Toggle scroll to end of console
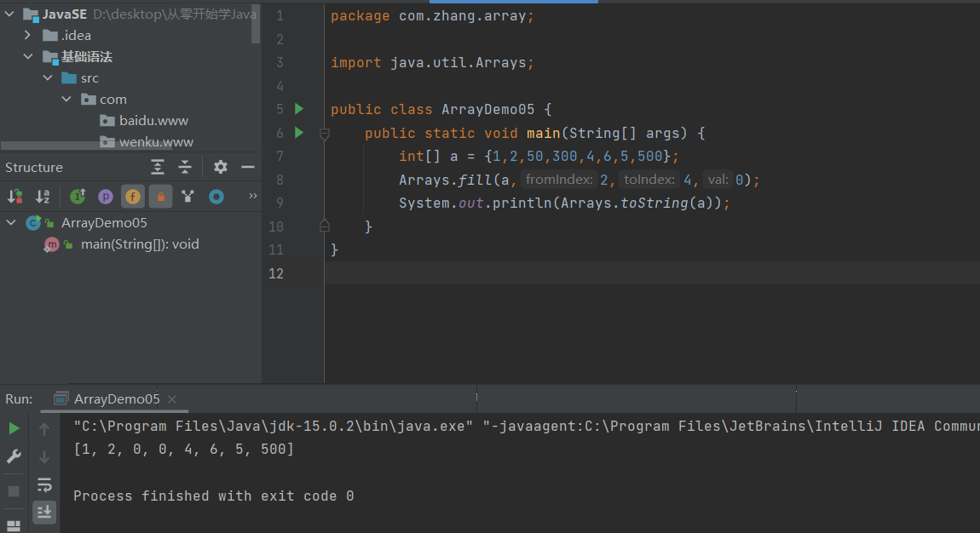The height and width of the screenshot is (533, 980). coord(44,513)
